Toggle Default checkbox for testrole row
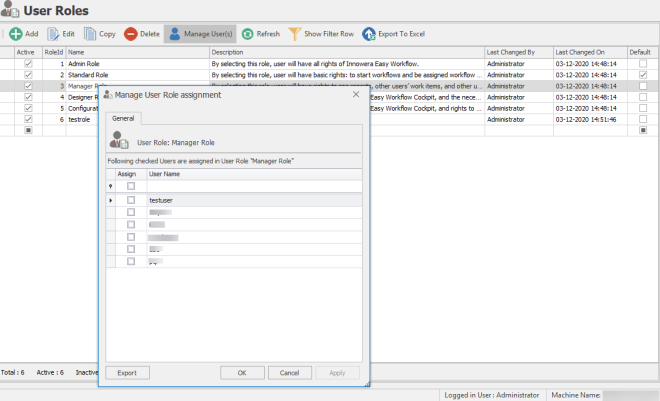The width and height of the screenshot is (660, 401). point(643,119)
